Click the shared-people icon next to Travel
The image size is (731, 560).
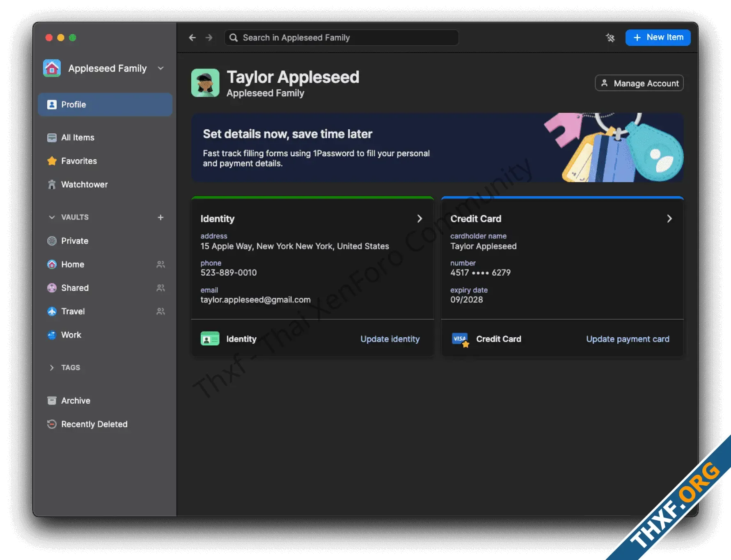click(160, 311)
